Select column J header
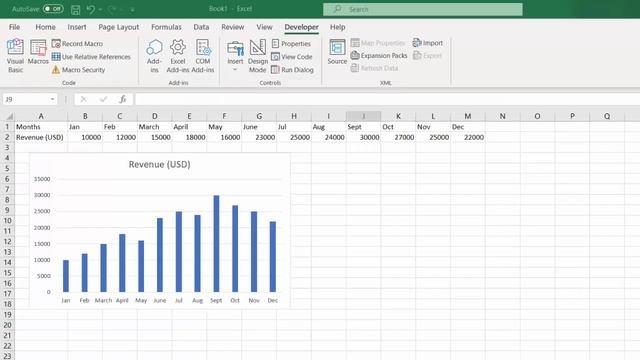This screenshot has height=360, width=640. pos(363,116)
